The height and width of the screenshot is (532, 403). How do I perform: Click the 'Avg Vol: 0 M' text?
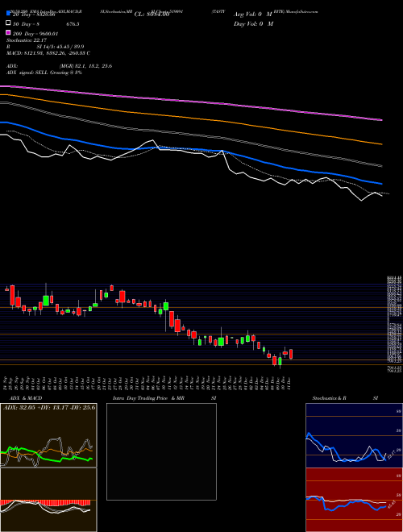point(253,15)
